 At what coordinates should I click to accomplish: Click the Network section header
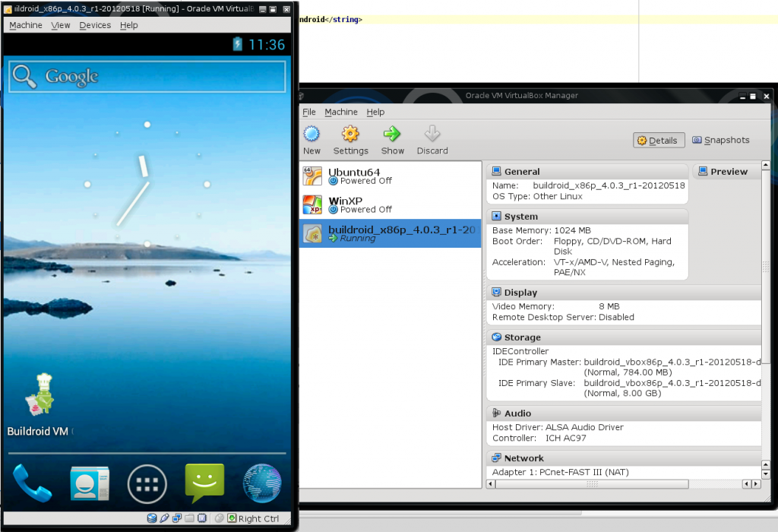point(624,458)
